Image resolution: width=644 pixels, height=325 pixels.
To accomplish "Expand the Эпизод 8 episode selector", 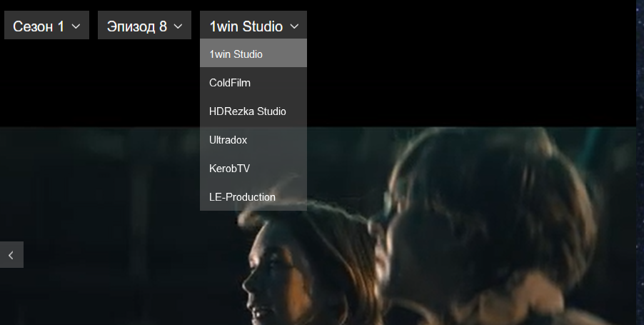I will [x=144, y=26].
